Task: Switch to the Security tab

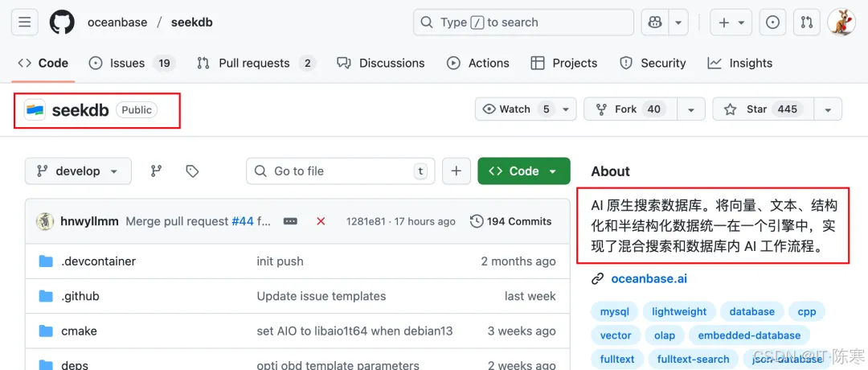Action: tap(653, 64)
